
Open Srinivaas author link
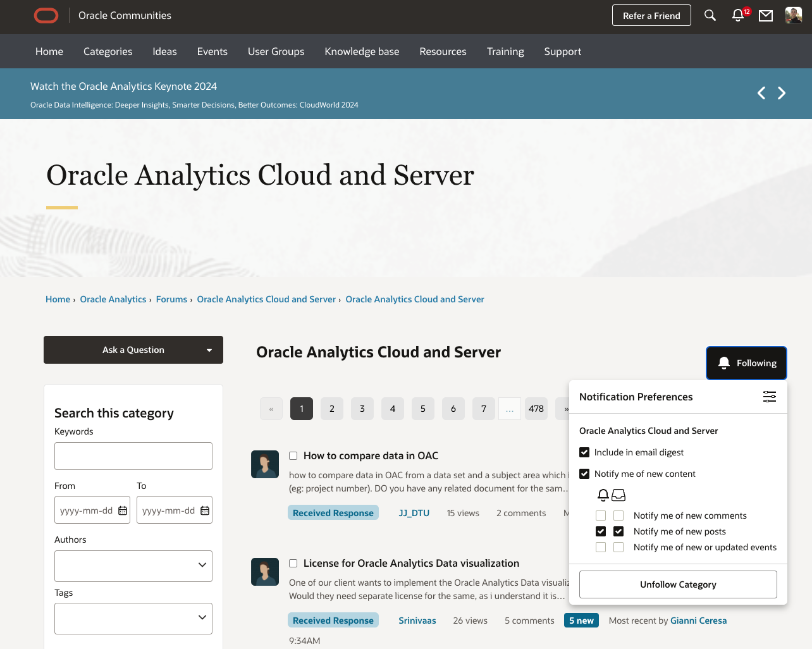pyautogui.click(x=417, y=621)
